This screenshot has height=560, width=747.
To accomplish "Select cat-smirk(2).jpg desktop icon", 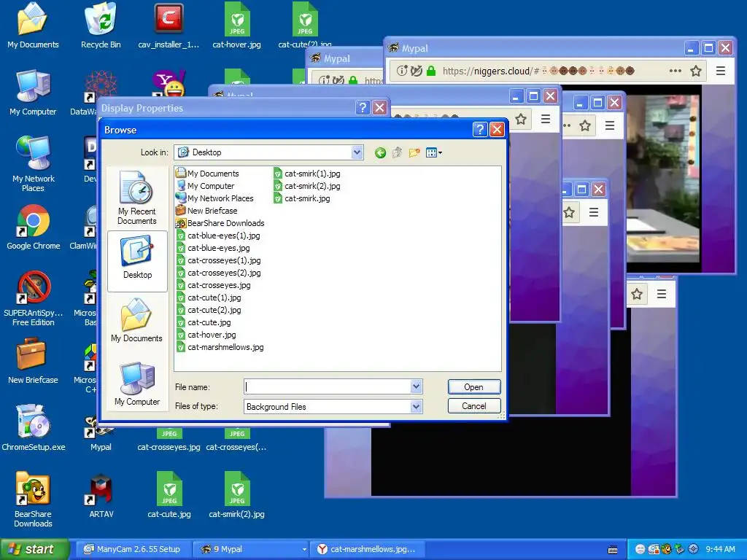I will click(x=237, y=496).
